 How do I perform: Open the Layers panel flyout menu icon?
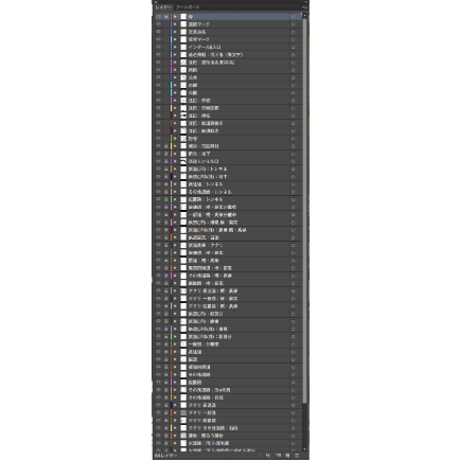click(305, 7)
